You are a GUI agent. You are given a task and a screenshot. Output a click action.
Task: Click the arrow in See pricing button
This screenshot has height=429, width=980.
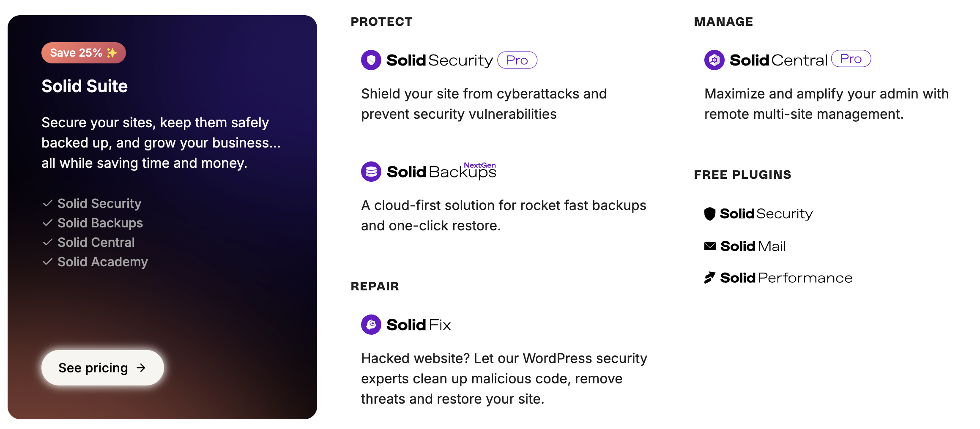click(141, 368)
